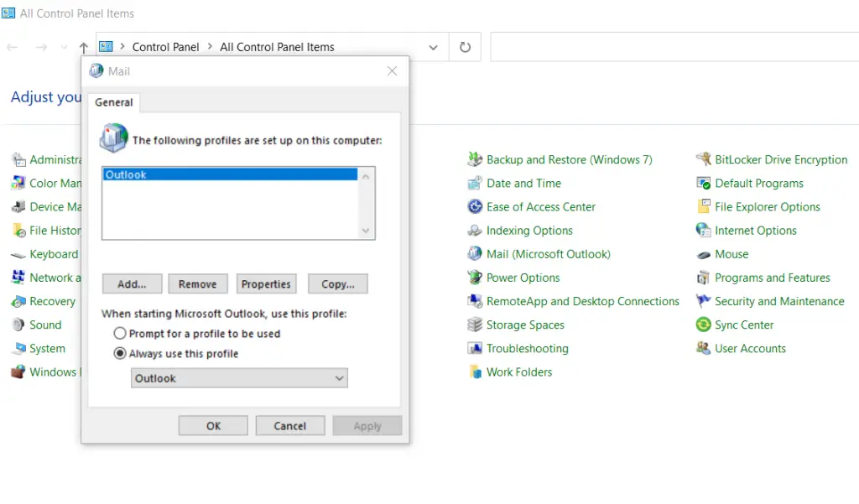Open the File Explorer Options icon
This screenshot has width=859, height=504.
click(703, 206)
